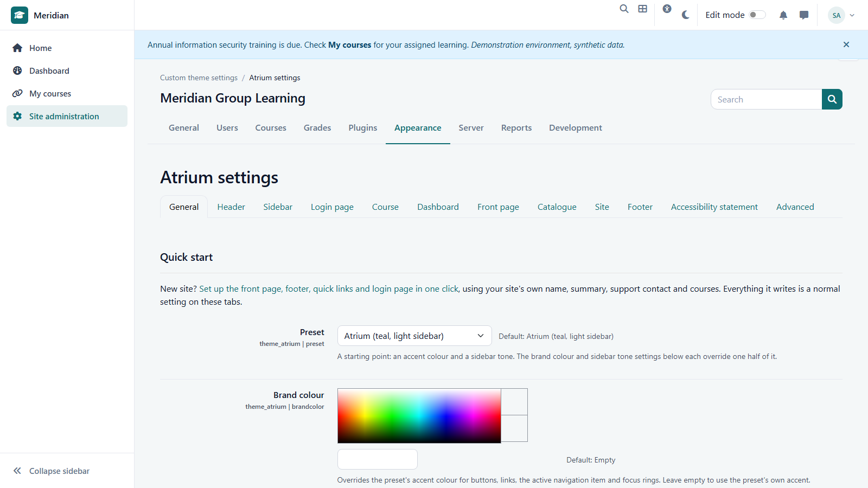Open the Preset dropdown
Screen dimensions: 868x488
click(x=414, y=336)
